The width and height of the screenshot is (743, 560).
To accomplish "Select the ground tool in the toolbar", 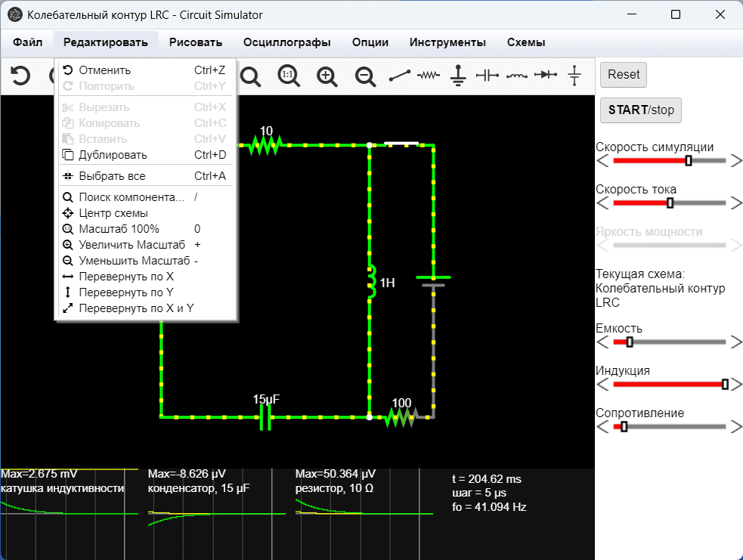I will [458, 76].
